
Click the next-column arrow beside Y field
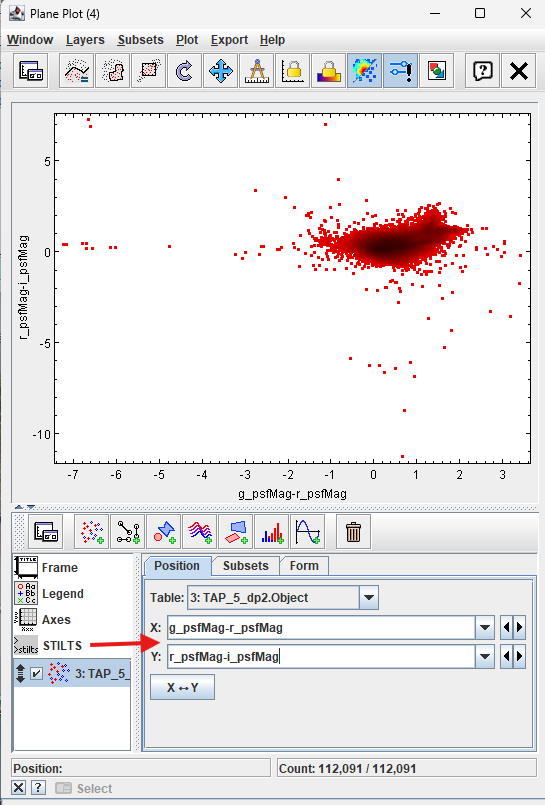click(x=519, y=657)
